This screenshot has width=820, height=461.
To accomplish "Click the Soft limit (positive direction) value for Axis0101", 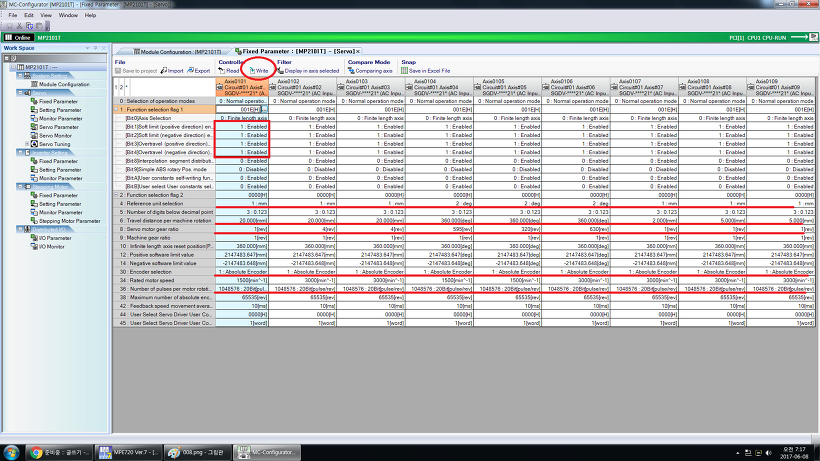I will point(242,126).
